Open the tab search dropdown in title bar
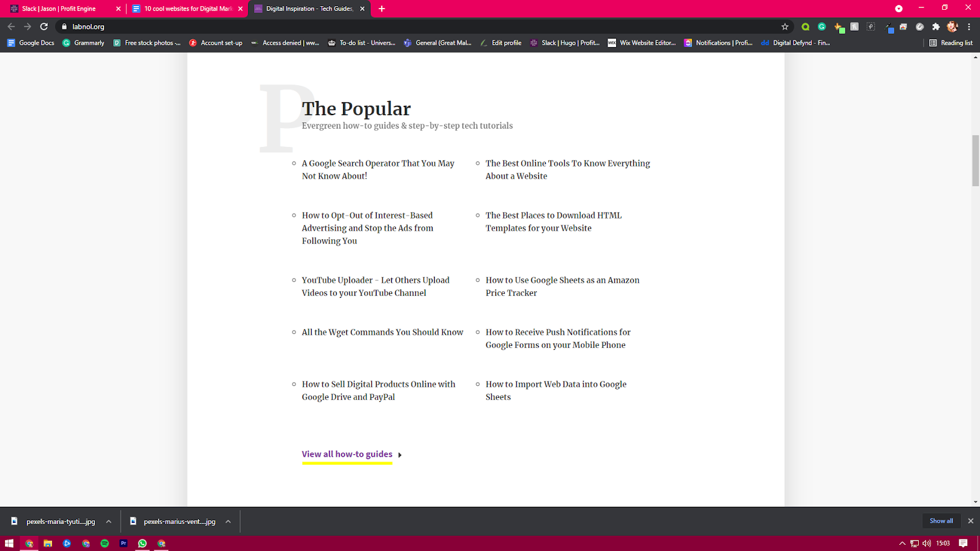This screenshot has width=980, height=551. click(x=899, y=9)
